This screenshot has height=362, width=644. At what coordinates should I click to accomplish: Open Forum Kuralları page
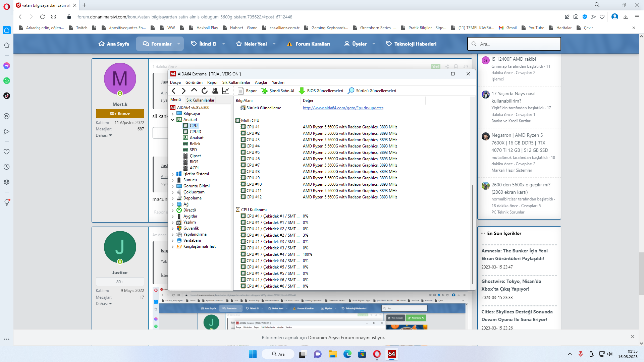pos(308,44)
